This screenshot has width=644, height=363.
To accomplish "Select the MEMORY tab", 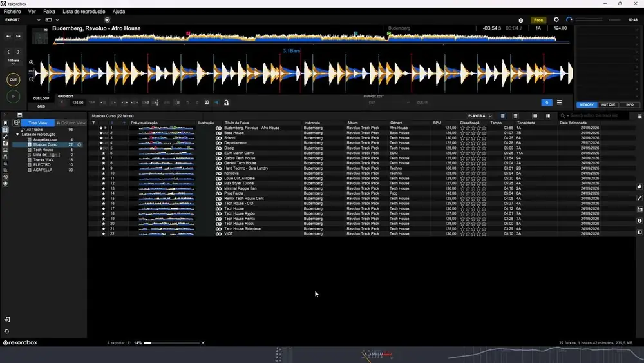I will [x=587, y=105].
